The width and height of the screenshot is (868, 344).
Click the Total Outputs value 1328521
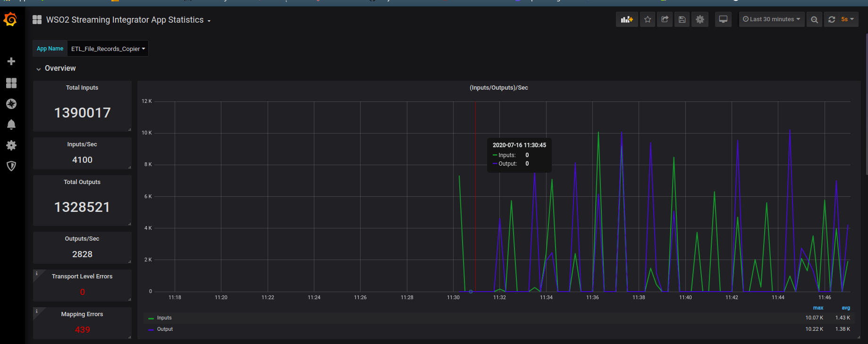(82, 207)
